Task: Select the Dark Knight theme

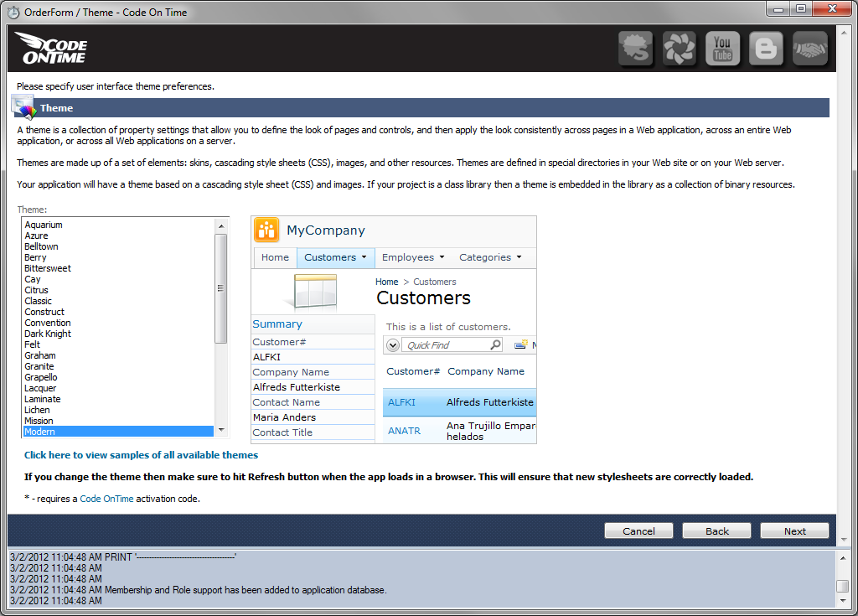Action: [117, 334]
